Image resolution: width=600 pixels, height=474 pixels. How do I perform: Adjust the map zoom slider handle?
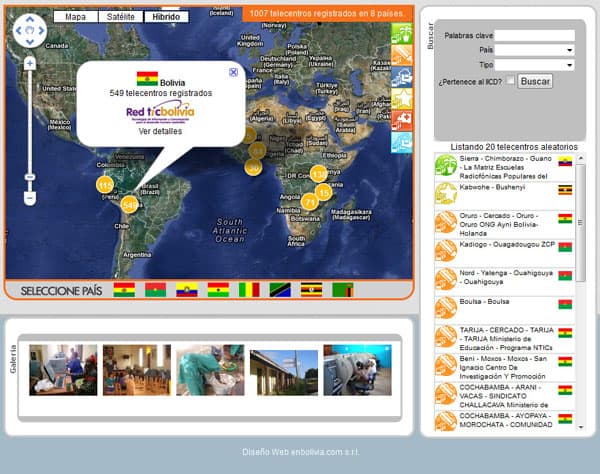click(x=30, y=177)
